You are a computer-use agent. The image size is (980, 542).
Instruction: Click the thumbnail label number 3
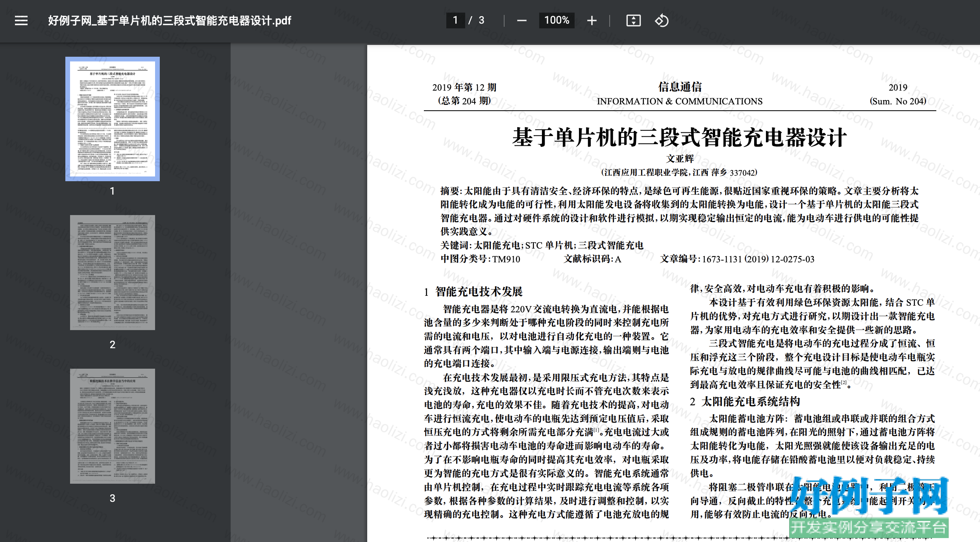pos(113,498)
